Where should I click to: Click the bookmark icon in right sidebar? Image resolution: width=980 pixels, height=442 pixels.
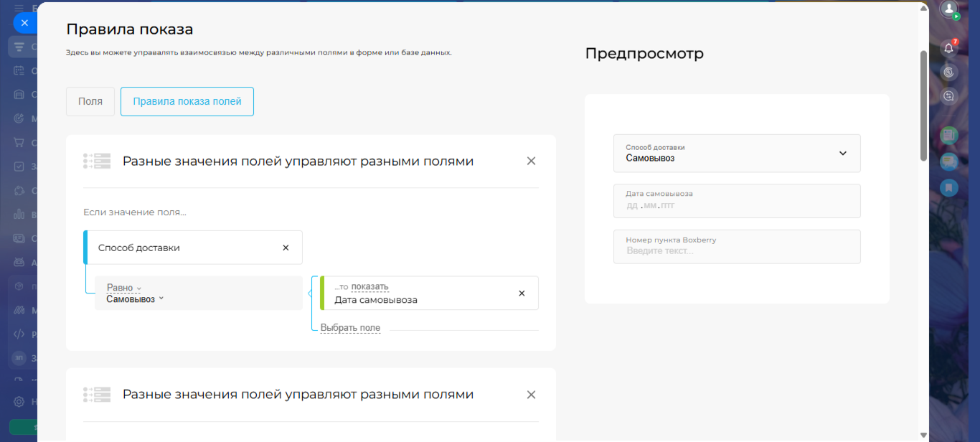[x=948, y=188]
